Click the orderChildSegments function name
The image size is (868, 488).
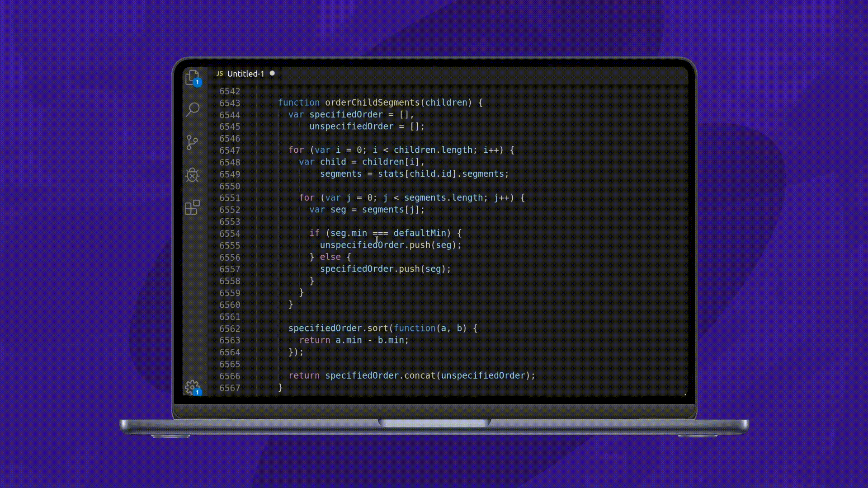pos(373,103)
